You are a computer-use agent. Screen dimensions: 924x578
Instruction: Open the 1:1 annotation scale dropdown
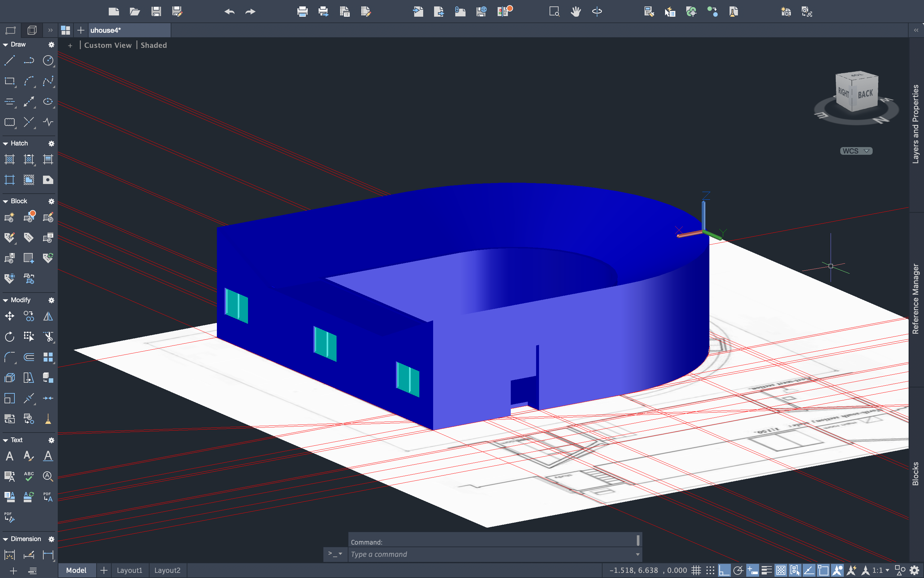pyautogui.click(x=880, y=570)
